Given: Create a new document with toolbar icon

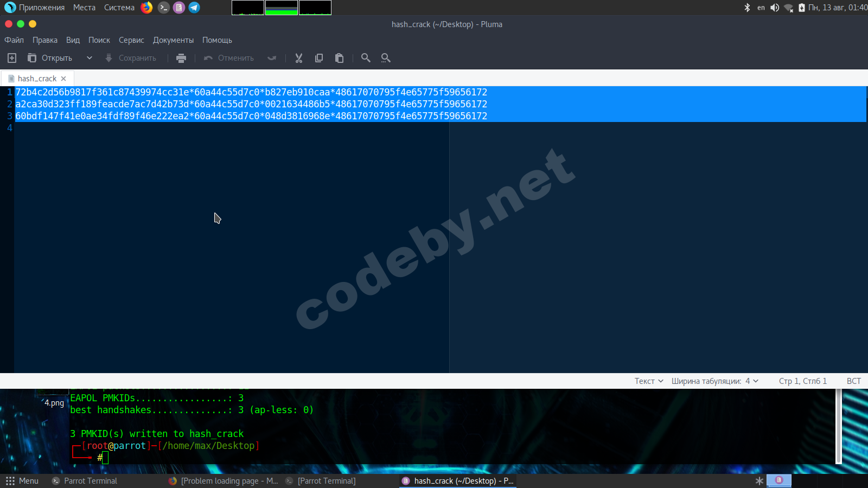Looking at the screenshot, I should pos(12,58).
